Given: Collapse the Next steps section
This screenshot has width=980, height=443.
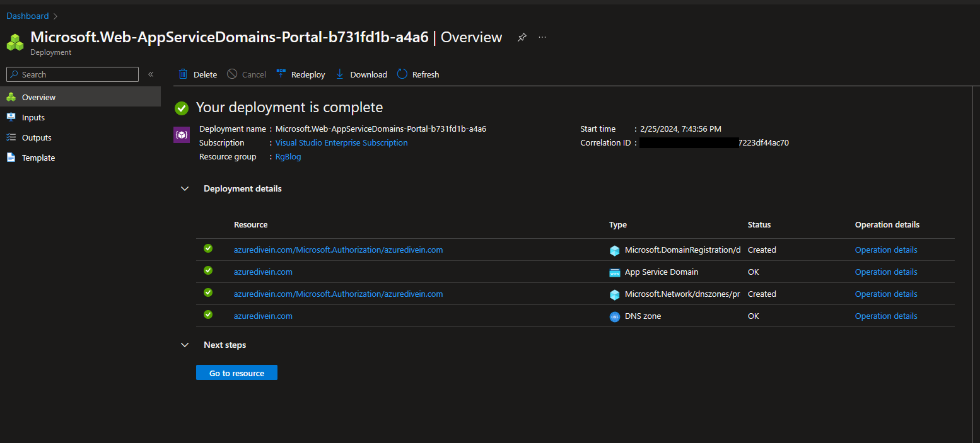Looking at the screenshot, I should [185, 345].
